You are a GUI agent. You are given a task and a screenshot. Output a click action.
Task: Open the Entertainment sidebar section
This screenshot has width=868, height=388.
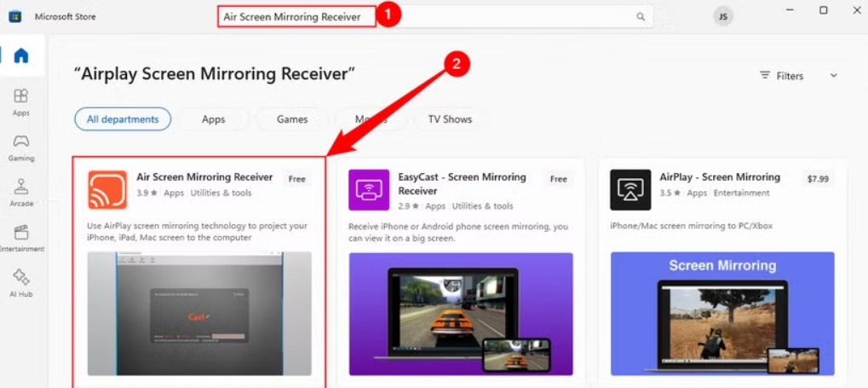[20, 237]
